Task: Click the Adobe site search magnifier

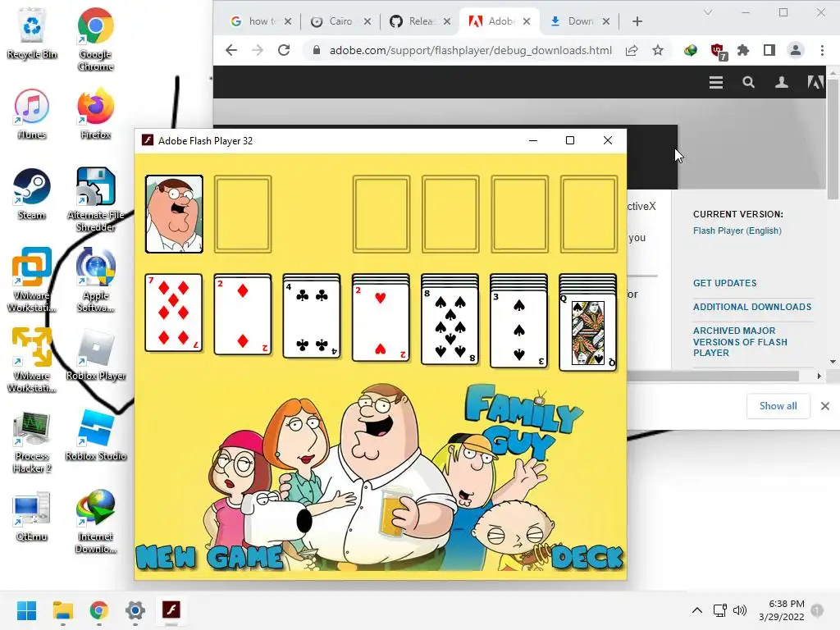Action: (748, 83)
